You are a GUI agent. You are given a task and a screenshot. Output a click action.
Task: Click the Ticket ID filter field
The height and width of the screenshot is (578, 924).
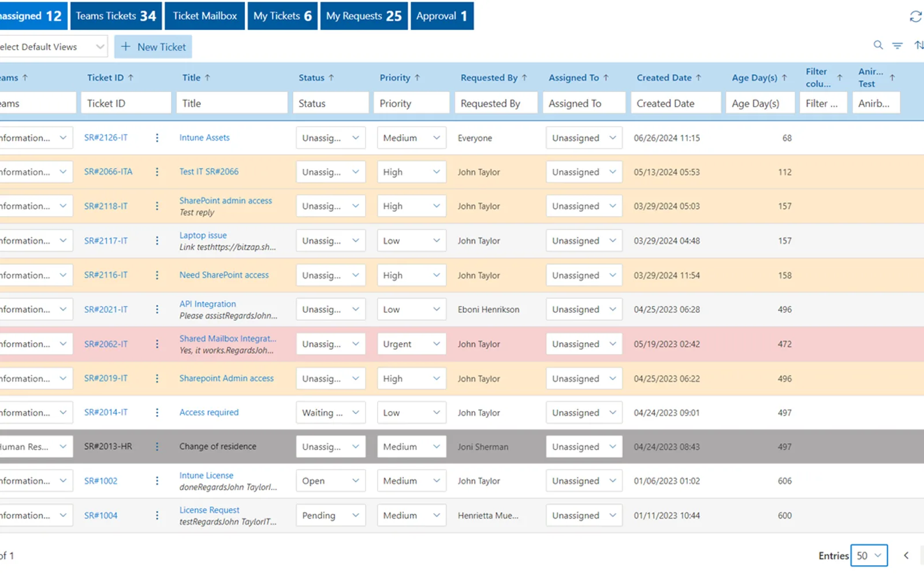[126, 103]
